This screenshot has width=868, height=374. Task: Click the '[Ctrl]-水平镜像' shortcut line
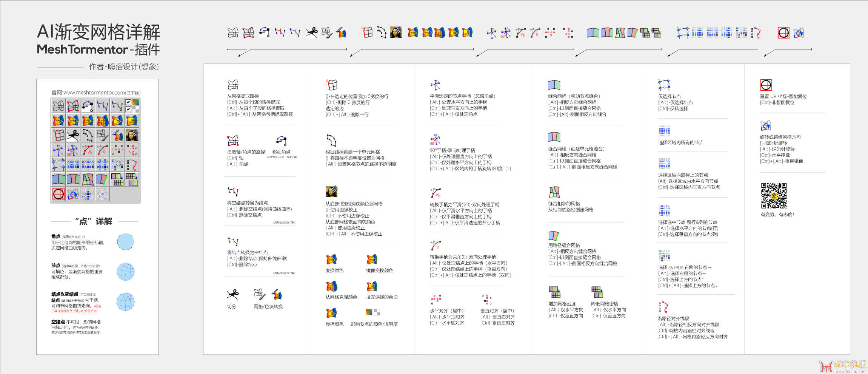pyautogui.click(x=775, y=155)
